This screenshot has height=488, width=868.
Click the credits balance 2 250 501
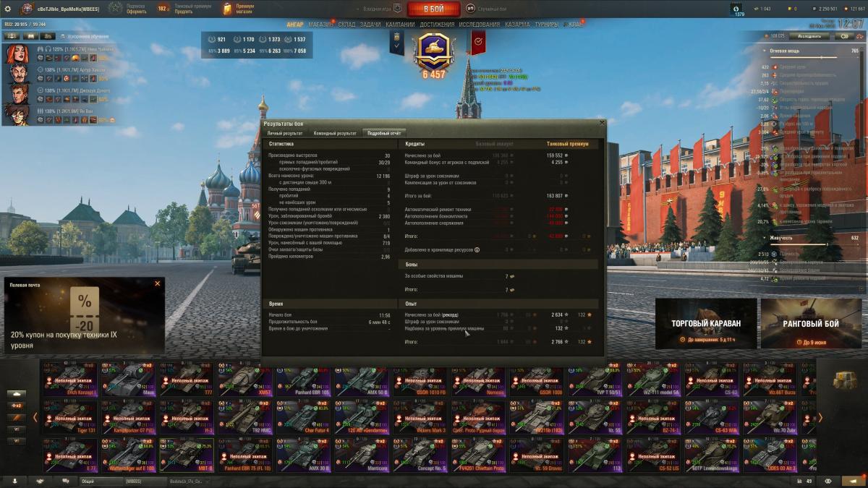(x=824, y=9)
